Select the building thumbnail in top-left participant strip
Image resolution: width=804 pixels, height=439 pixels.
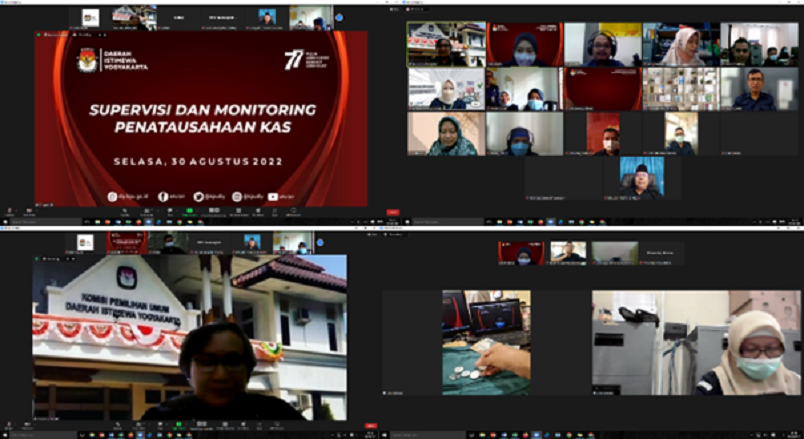click(x=126, y=17)
